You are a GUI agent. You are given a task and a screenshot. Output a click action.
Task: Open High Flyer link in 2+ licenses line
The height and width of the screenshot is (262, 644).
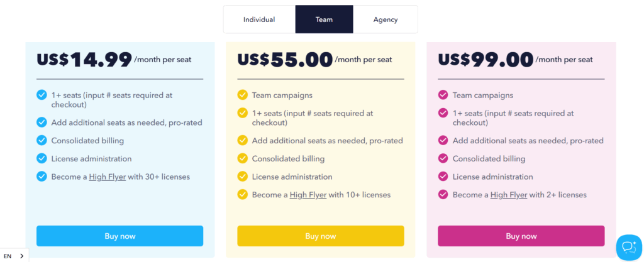point(509,195)
